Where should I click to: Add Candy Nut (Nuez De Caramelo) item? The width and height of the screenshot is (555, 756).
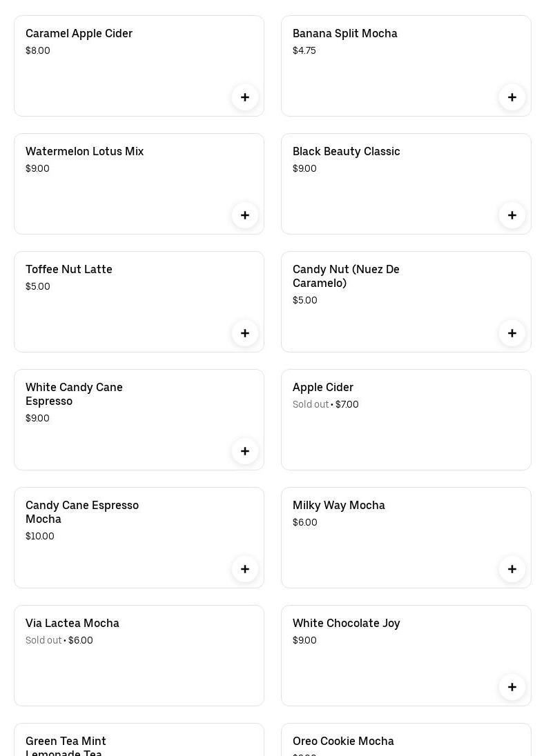coord(512,333)
